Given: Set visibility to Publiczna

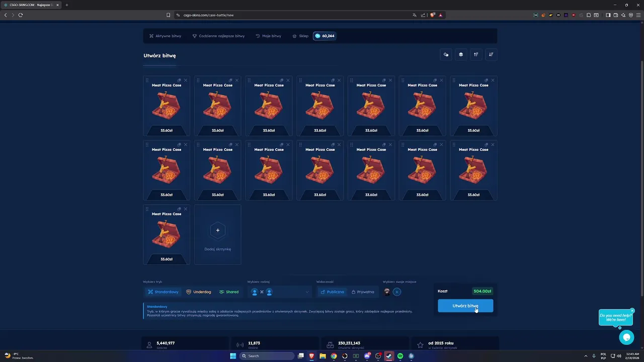Looking at the screenshot, I should coord(332,292).
